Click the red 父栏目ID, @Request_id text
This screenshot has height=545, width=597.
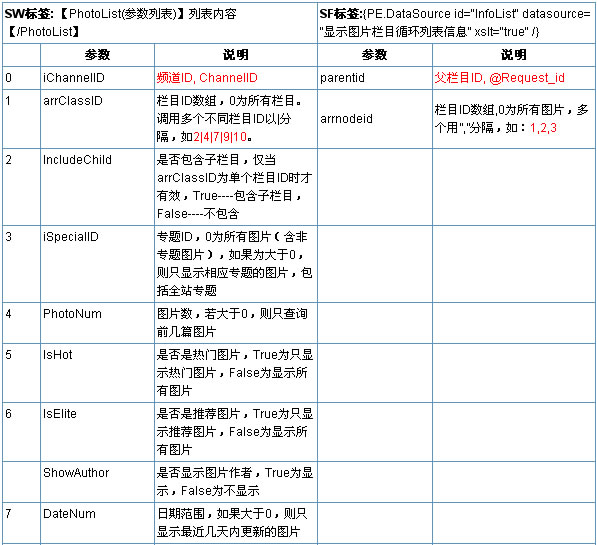coord(499,78)
